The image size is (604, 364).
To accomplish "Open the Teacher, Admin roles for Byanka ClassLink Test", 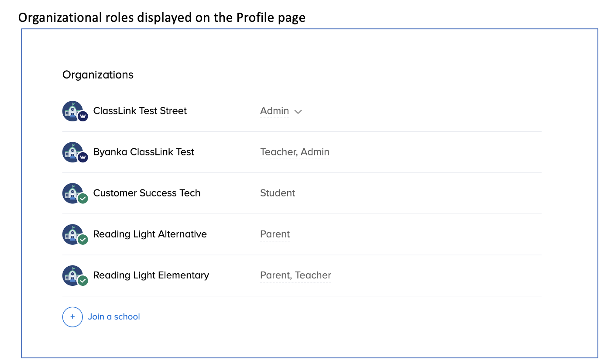I will (295, 152).
